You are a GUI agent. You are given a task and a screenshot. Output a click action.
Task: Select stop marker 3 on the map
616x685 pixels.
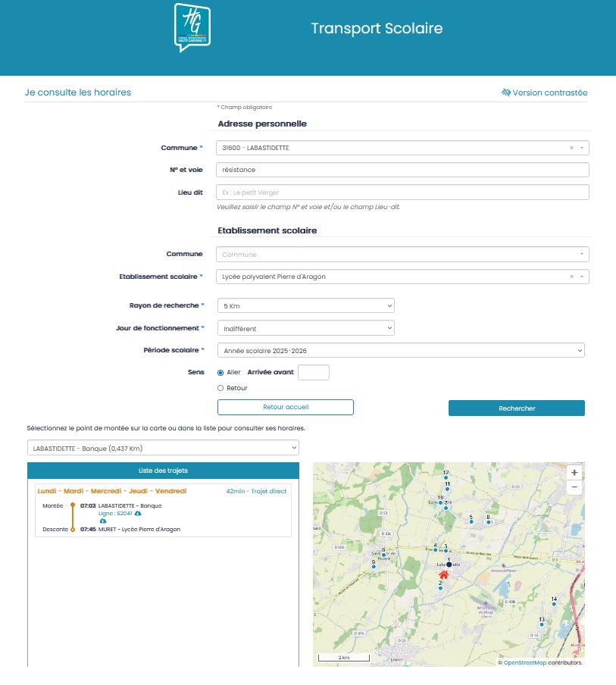(446, 551)
